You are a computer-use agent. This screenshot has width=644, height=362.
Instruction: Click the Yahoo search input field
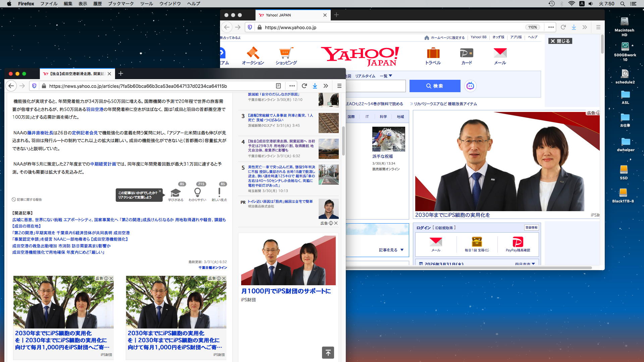(x=376, y=86)
